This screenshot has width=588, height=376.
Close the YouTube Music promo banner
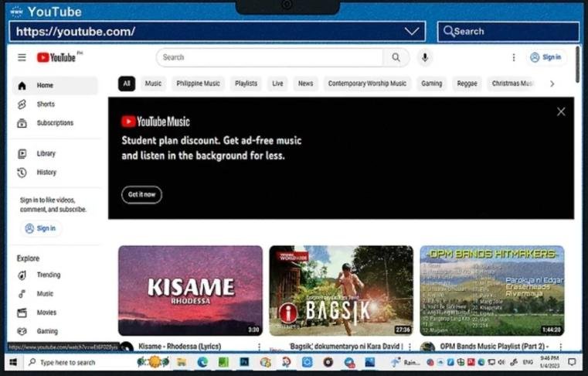coord(561,111)
